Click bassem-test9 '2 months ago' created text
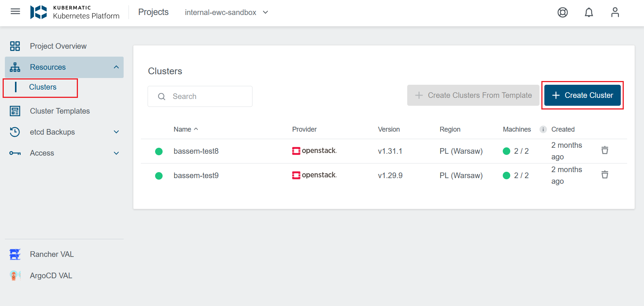644x306 pixels. point(566,175)
